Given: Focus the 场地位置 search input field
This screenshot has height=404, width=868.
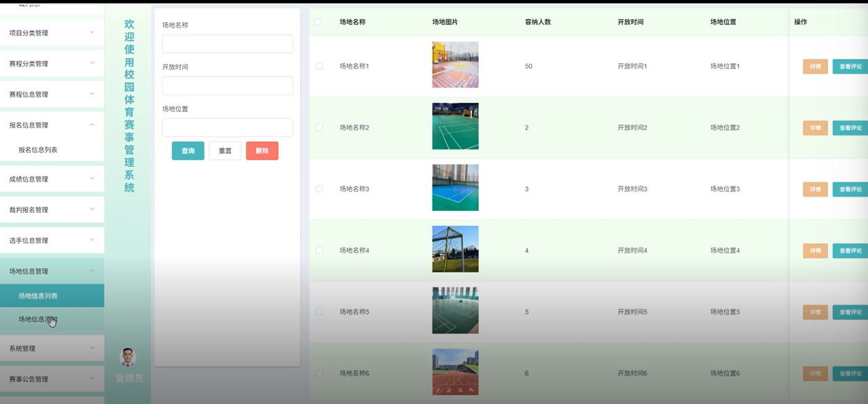Looking at the screenshot, I should pyautogui.click(x=227, y=127).
